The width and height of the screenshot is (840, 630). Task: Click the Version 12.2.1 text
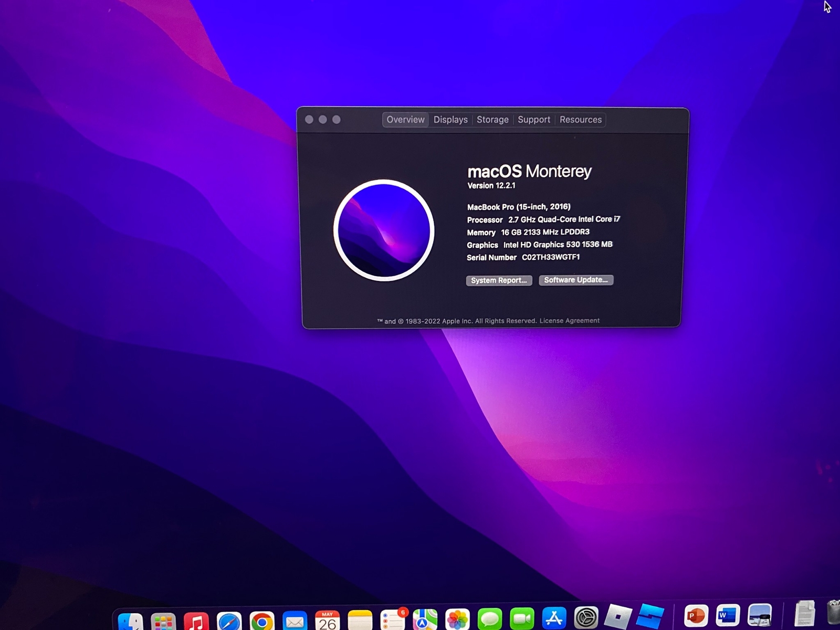(x=491, y=186)
